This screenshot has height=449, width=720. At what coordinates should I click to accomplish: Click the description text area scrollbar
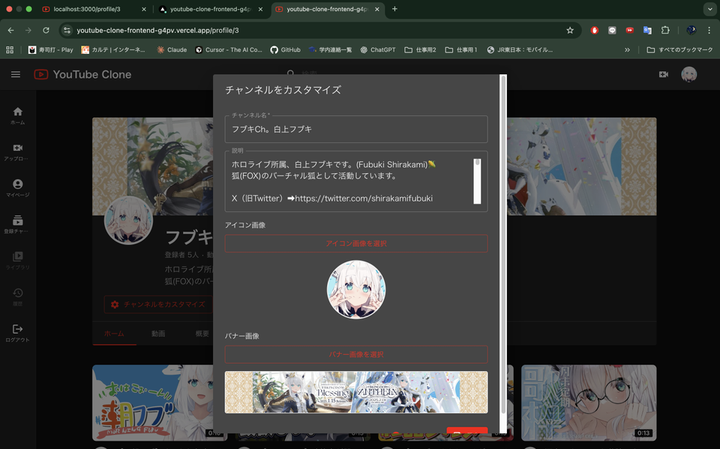tap(478, 181)
